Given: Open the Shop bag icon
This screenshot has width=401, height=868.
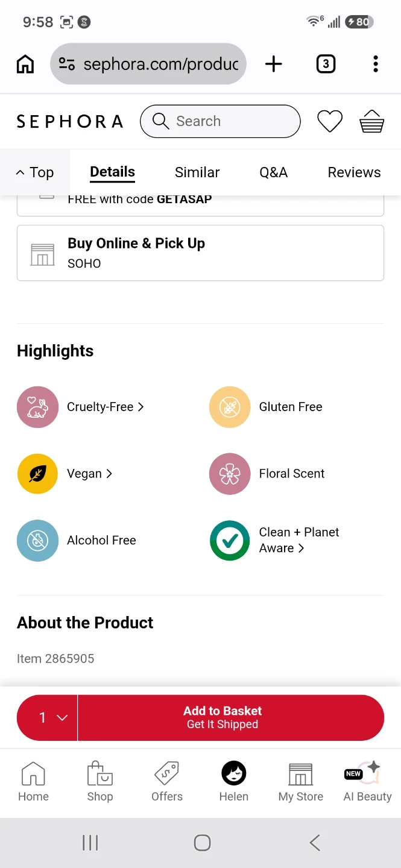Looking at the screenshot, I should point(100,773).
